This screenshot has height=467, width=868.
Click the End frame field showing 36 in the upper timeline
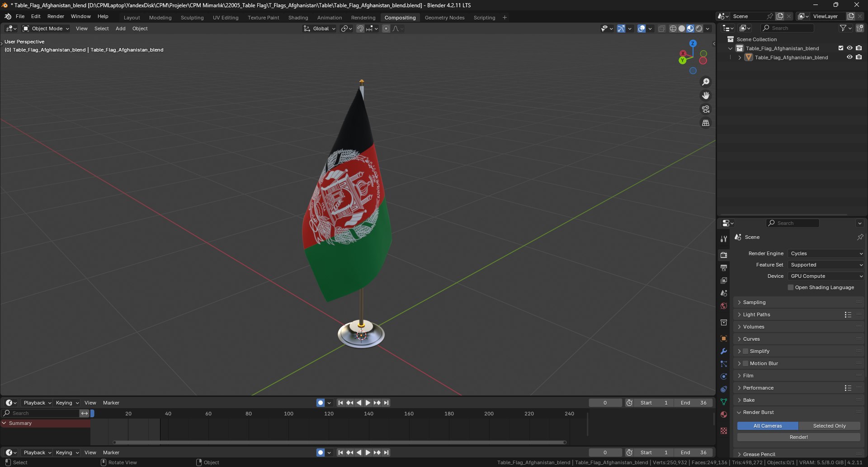(x=693, y=403)
